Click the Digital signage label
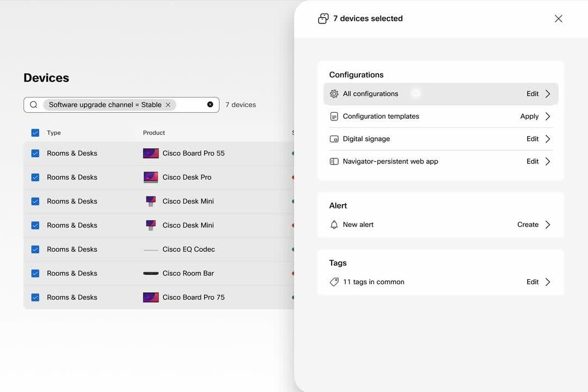The width and height of the screenshot is (588, 392). 366,139
